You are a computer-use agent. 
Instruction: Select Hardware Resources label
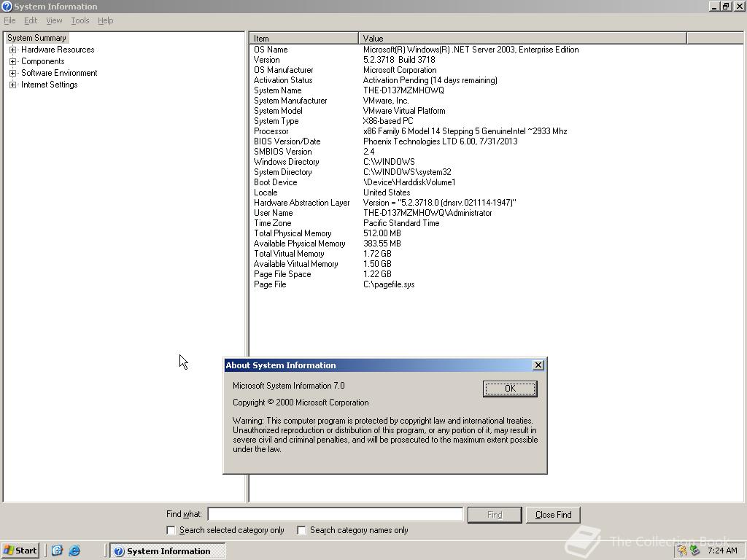tap(58, 50)
